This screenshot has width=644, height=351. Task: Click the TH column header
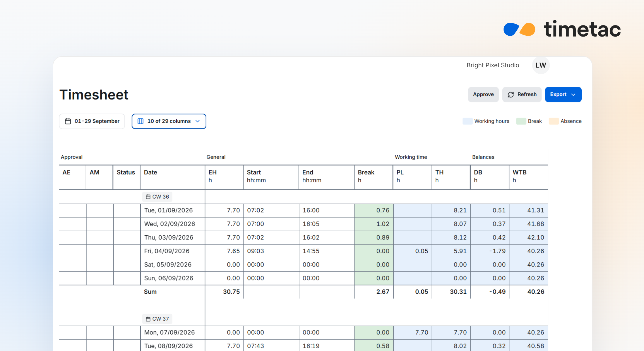click(x=451, y=177)
